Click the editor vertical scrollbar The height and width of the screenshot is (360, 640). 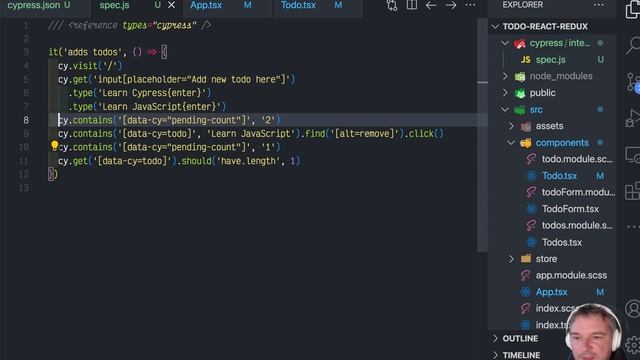click(482, 135)
